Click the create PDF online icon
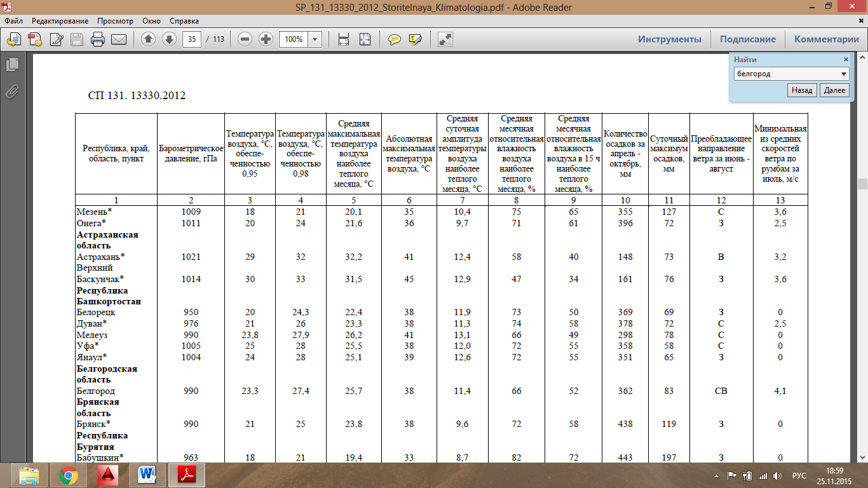This screenshot has height=488, width=868. [35, 39]
